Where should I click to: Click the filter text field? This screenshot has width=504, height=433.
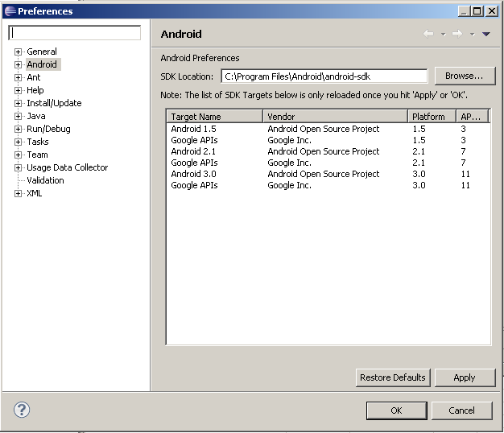(75, 33)
